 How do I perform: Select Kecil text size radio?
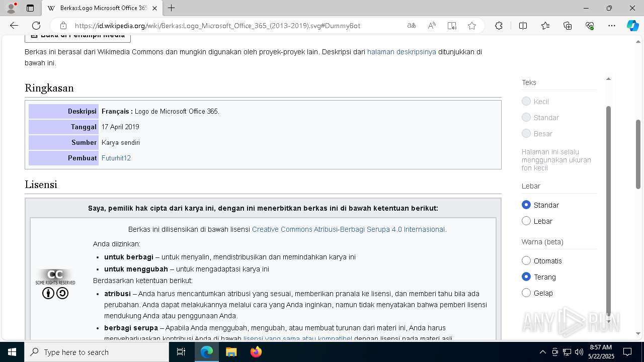point(526,102)
